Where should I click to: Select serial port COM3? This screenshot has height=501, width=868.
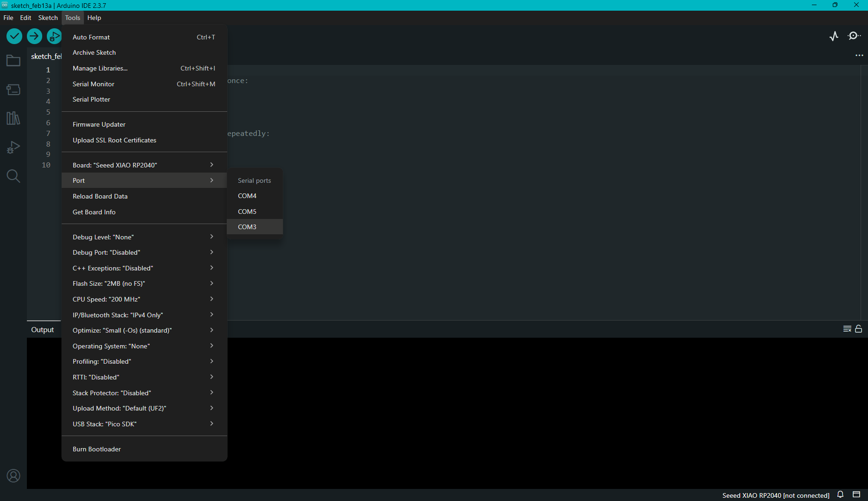(x=255, y=227)
